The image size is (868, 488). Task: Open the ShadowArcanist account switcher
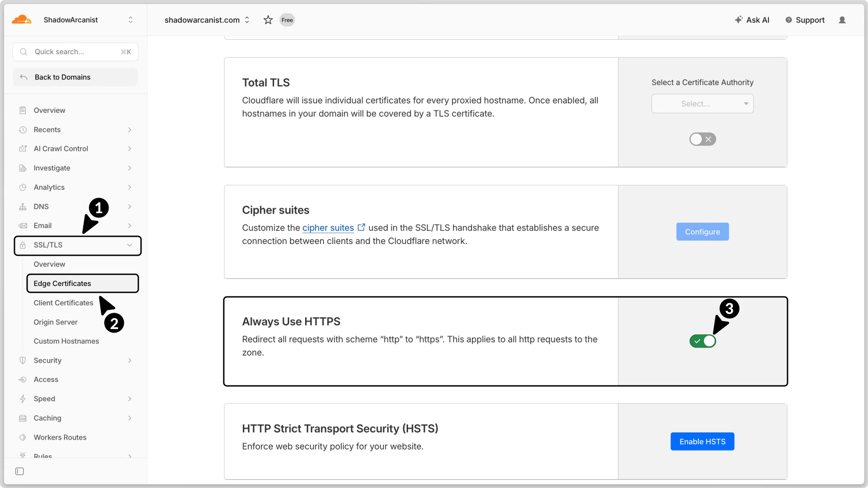(131, 20)
